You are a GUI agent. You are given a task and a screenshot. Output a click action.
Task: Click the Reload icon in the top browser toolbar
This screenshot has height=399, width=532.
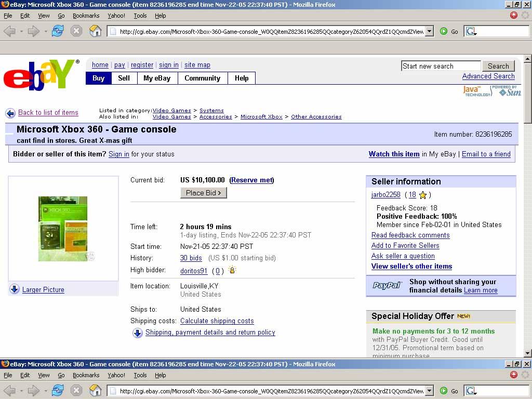pos(57,31)
